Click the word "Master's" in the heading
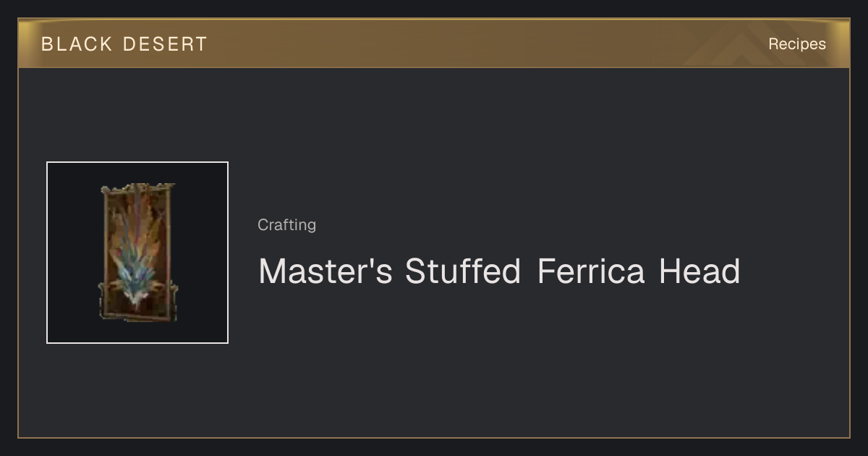 (325, 271)
